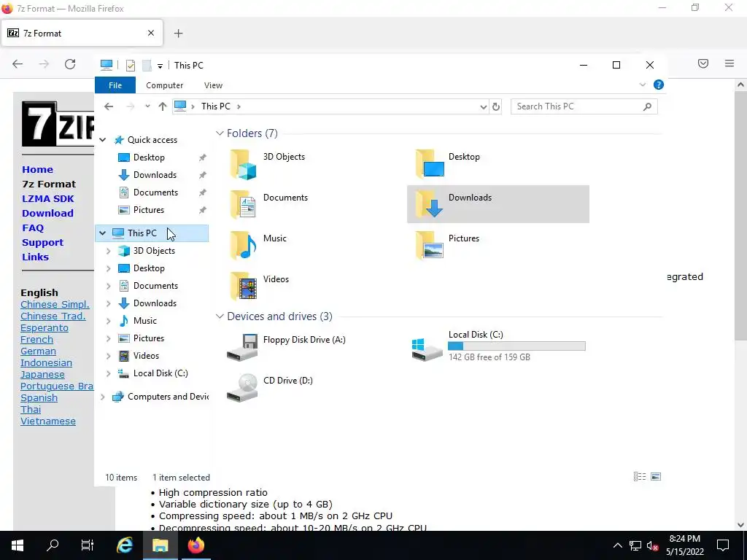Select Downloads under Quick access
The height and width of the screenshot is (560, 747).
point(155,175)
